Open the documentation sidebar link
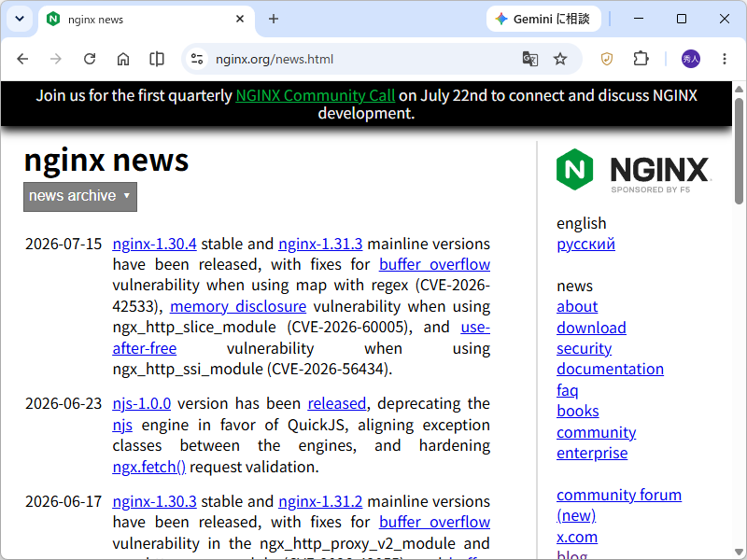 pos(610,369)
